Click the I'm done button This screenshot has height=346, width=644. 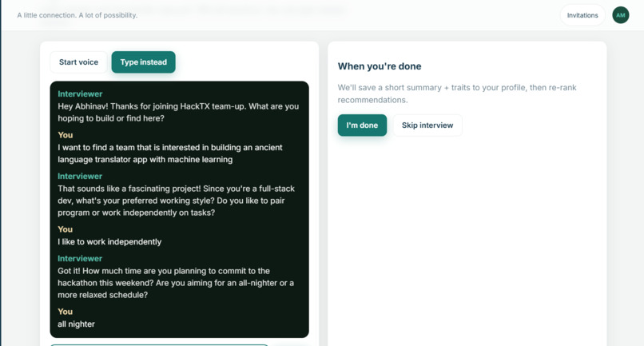point(362,125)
